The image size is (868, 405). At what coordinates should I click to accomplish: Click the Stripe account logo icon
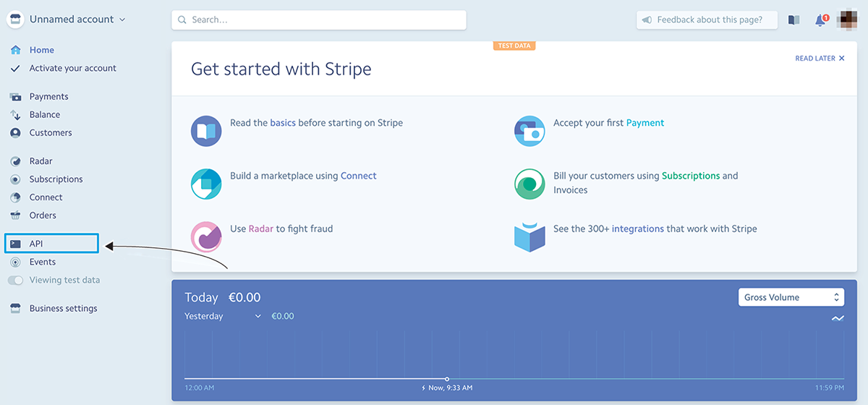pyautogui.click(x=16, y=20)
